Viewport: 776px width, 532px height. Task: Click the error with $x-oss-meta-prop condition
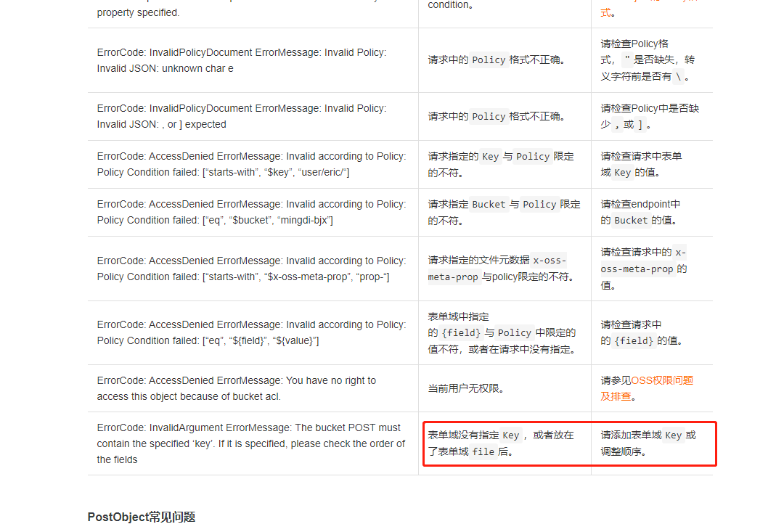pyautogui.click(x=251, y=269)
